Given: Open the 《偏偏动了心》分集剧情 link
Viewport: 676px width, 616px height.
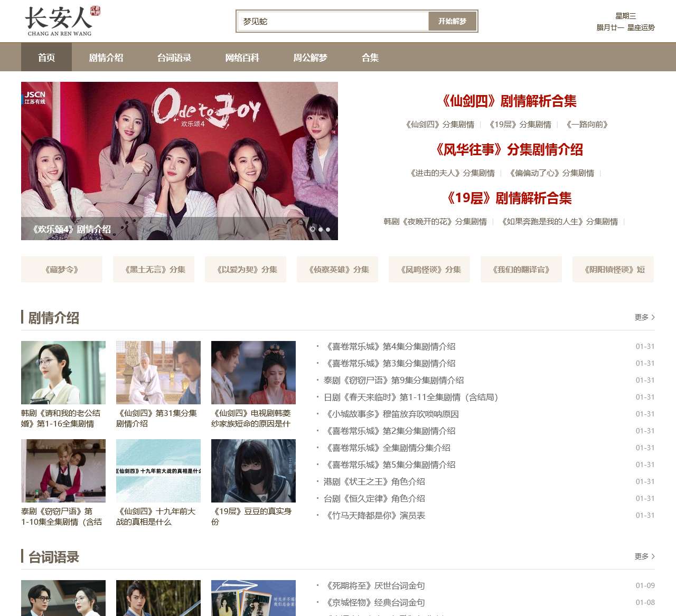Looking at the screenshot, I should coord(550,173).
